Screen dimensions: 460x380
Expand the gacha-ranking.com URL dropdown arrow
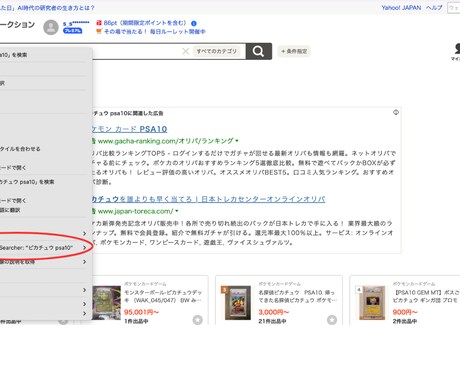(x=237, y=141)
